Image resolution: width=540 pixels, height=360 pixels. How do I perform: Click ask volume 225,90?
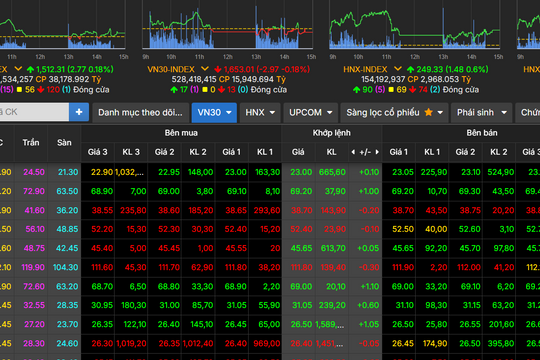point(434,172)
